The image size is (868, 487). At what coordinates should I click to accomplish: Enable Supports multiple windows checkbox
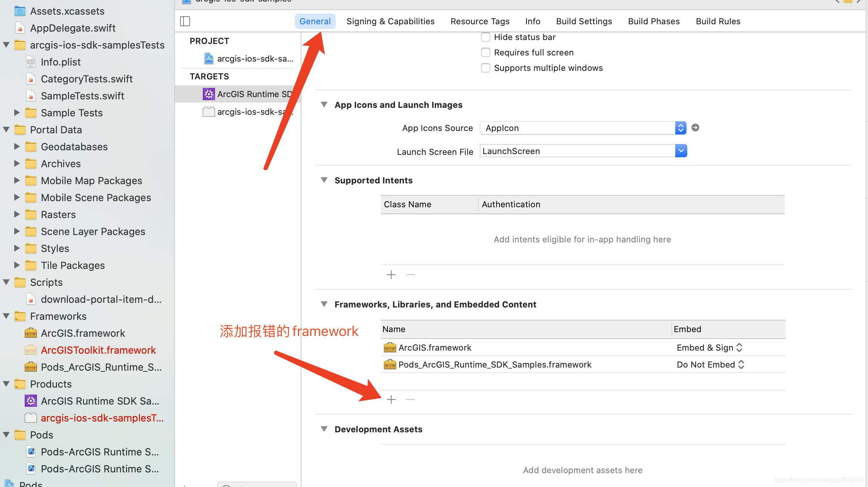[x=486, y=68]
